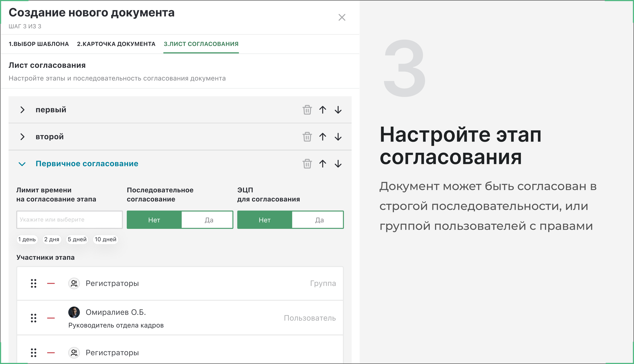634x364 pixels.
Task: Delete the "первый" stage with trash icon
Action: [307, 110]
